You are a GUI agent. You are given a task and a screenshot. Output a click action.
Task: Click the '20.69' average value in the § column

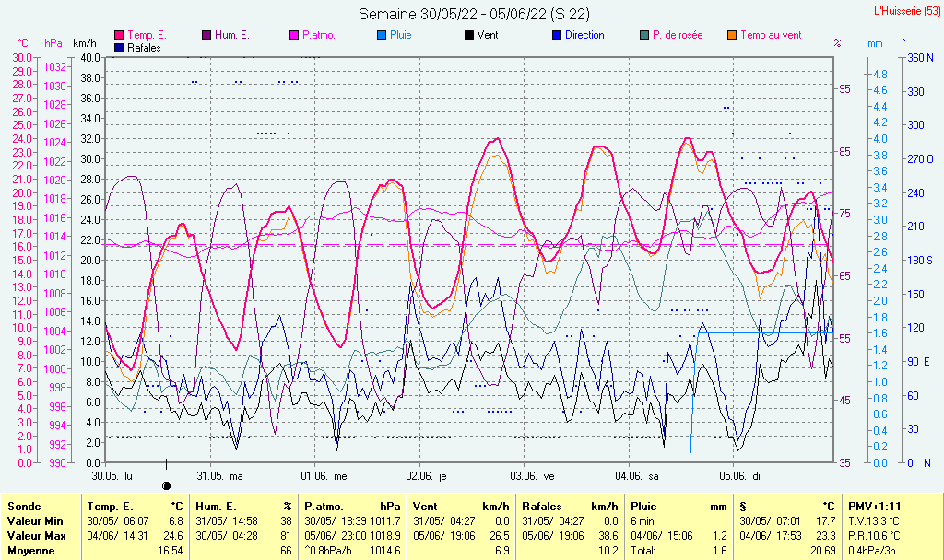pos(823,551)
